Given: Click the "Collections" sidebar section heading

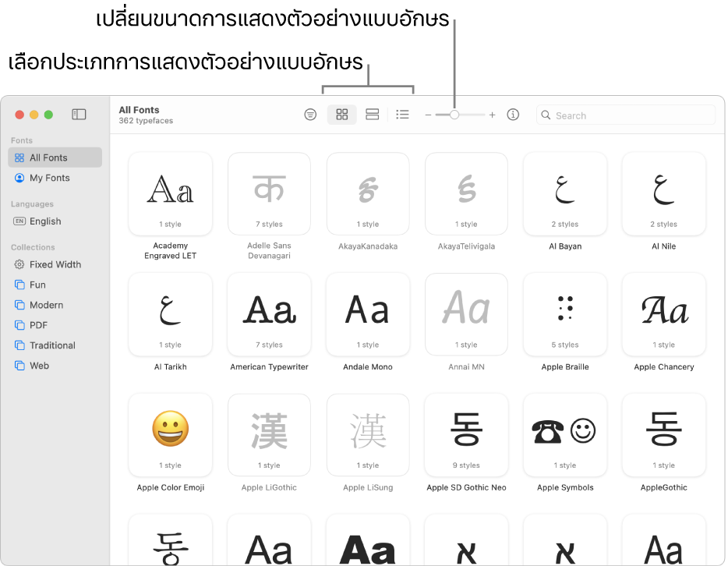Looking at the screenshot, I should coord(33,247).
